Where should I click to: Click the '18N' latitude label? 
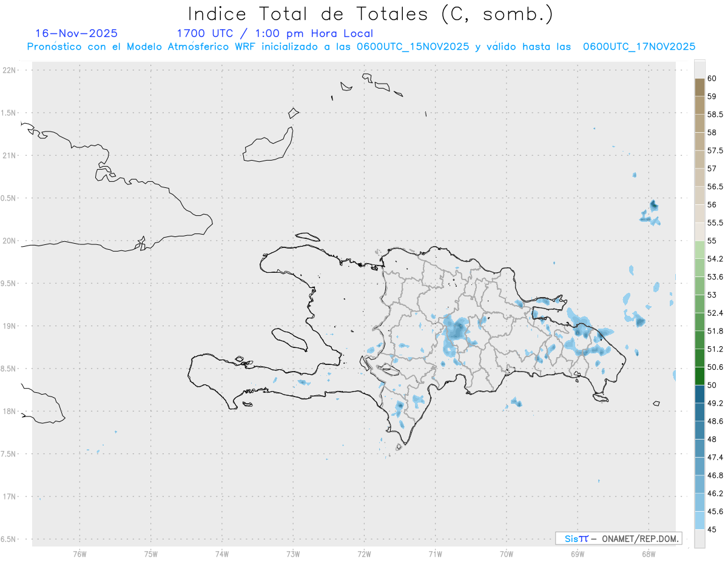click(x=10, y=411)
